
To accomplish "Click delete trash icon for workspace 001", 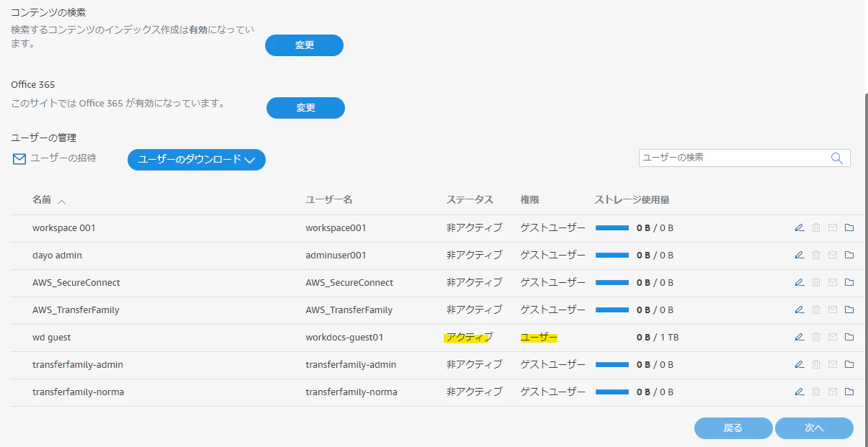I will point(816,227).
